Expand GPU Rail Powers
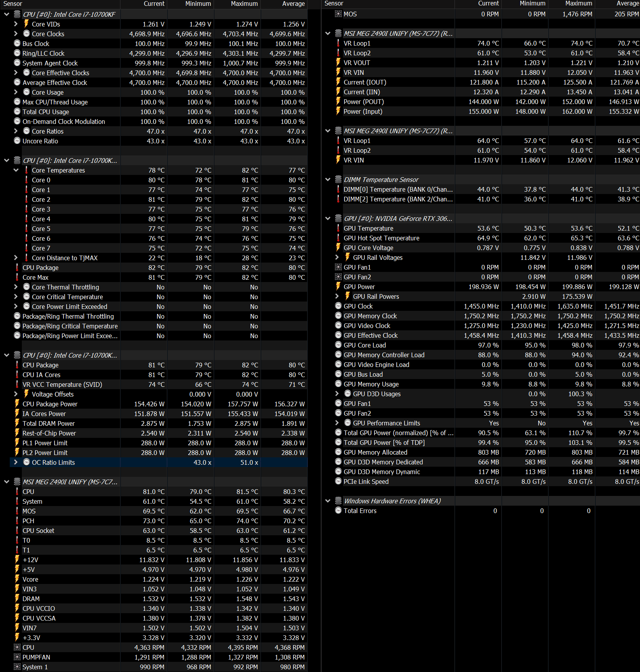The width and height of the screenshot is (640, 672). point(337,296)
